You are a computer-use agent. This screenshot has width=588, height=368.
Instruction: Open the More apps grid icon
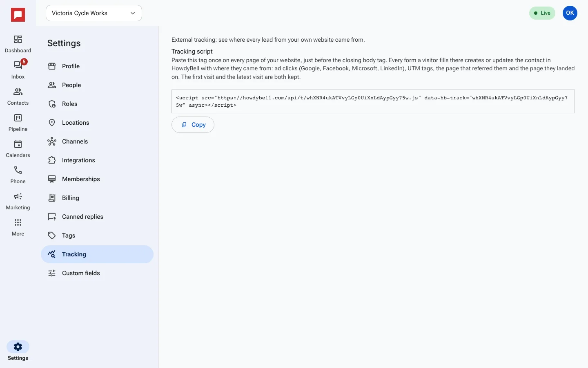tap(18, 222)
